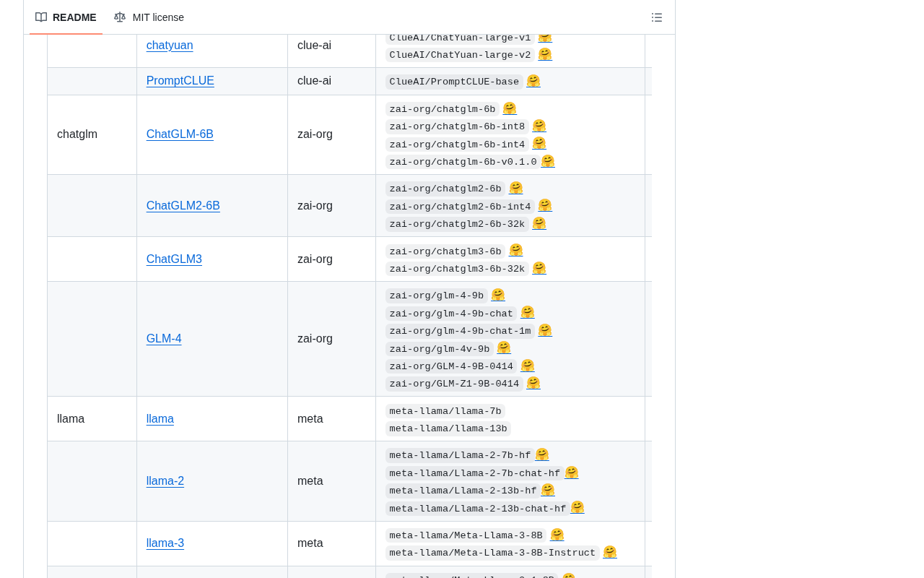
Task: Click Hugging Face icon for meta-llama/Llama-2-13b-chat-hf
Action: 577,507
